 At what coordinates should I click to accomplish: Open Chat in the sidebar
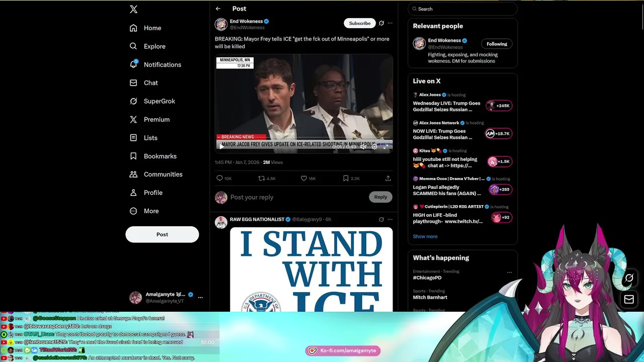tap(143, 83)
